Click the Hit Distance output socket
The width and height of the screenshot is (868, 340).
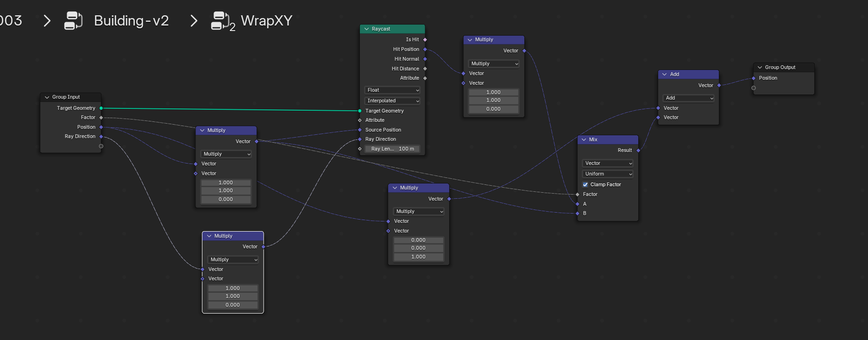click(425, 69)
